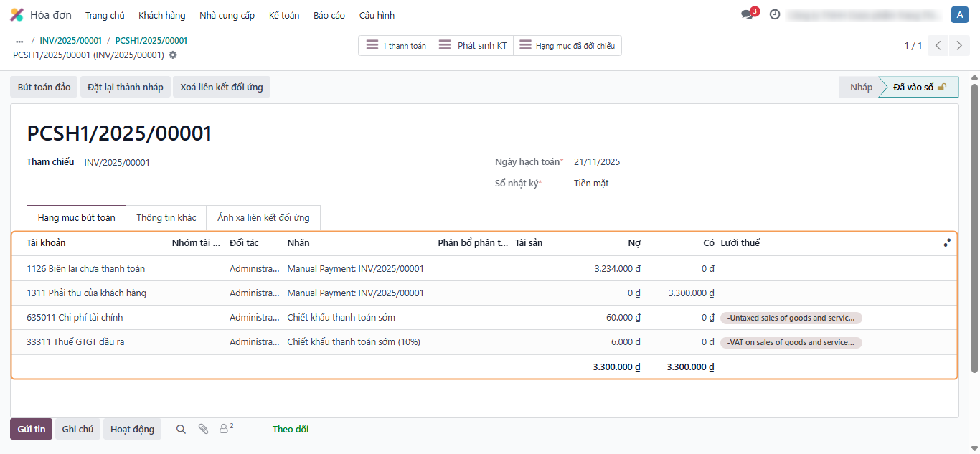Click the magnifier search messages icon
980x454 pixels.
(x=181, y=429)
